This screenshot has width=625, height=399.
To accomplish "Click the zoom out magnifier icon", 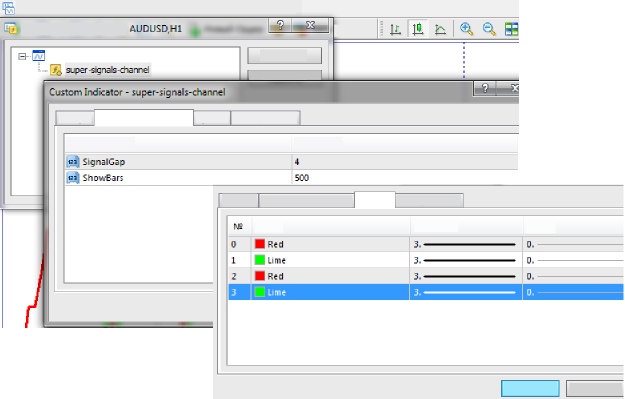I will pos(489,29).
